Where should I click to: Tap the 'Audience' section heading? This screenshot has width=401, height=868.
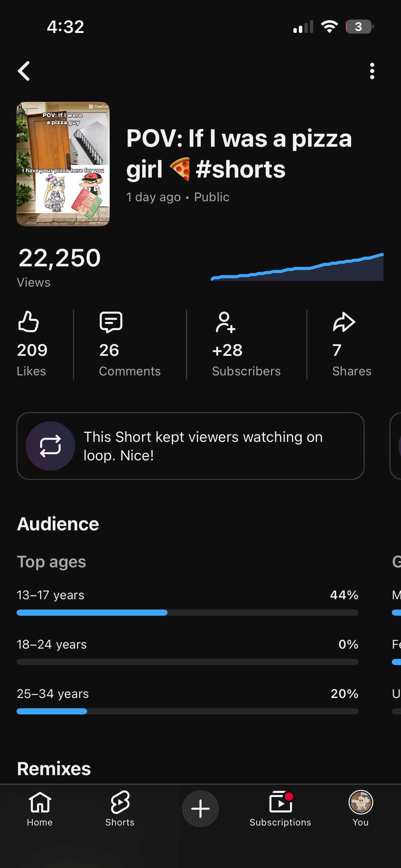point(58,524)
